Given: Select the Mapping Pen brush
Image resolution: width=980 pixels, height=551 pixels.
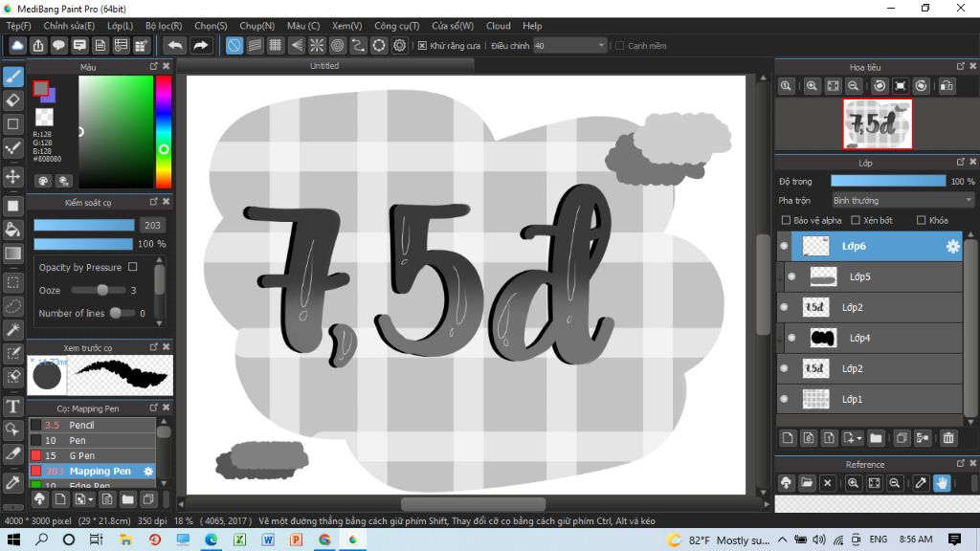Looking at the screenshot, I should [93, 471].
